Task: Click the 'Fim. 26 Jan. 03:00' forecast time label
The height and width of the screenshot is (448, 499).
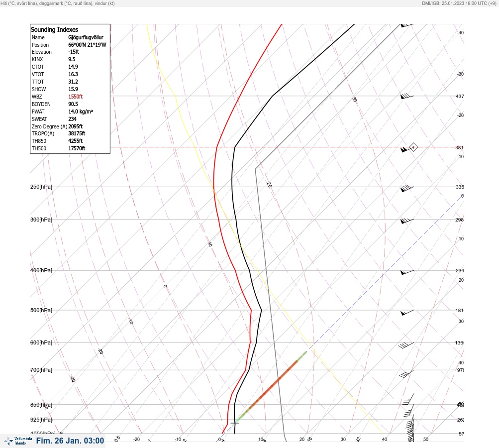Action: [70, 441]
